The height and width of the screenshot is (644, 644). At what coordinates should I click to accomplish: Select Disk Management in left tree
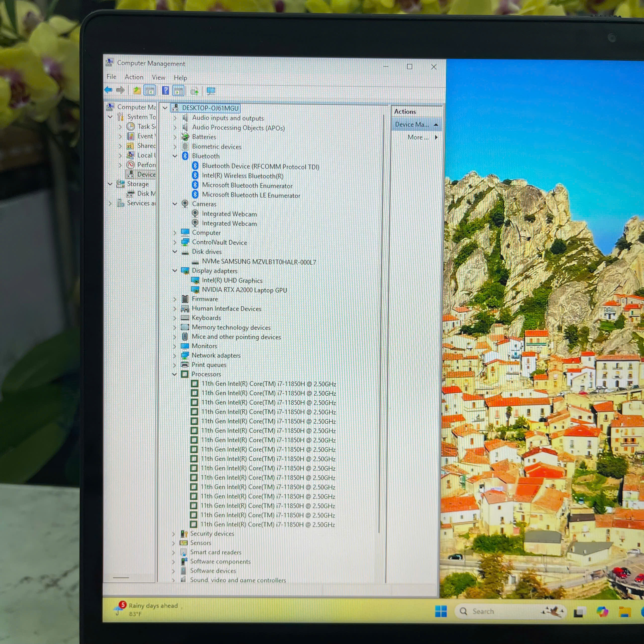tap(146, 194)
